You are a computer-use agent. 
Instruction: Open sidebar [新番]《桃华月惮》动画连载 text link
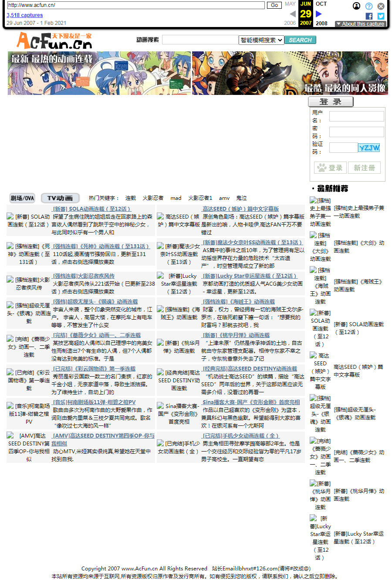click(x=359, y=495)
